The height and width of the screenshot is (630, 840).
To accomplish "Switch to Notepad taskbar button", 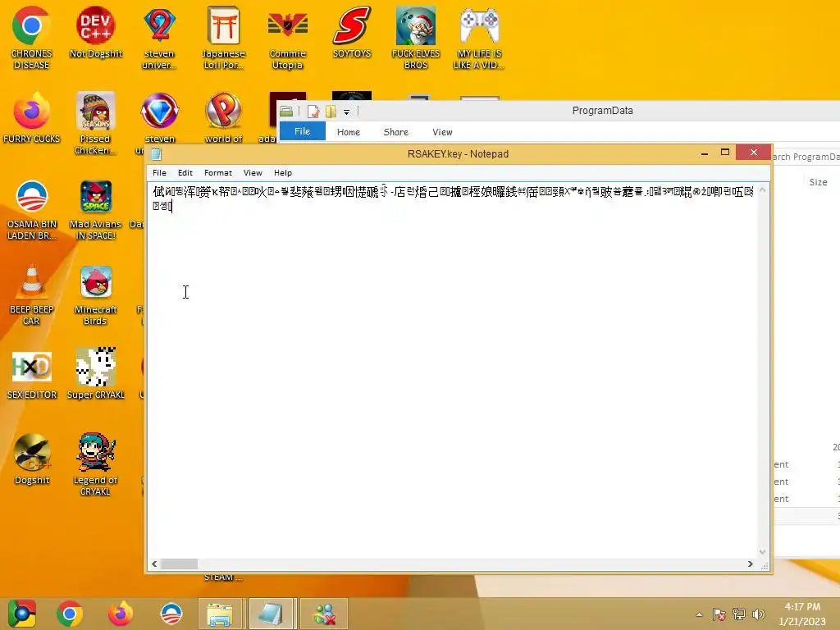I will 271,614.
